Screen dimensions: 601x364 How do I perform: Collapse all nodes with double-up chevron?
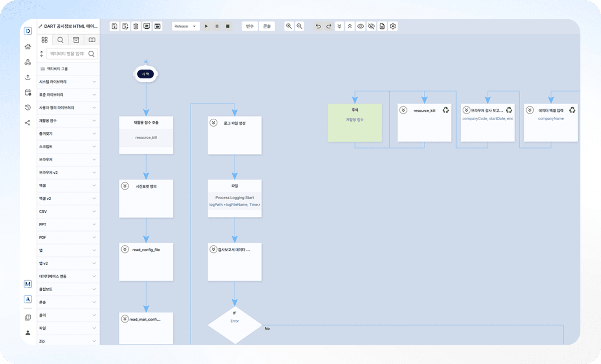point(350,26)
